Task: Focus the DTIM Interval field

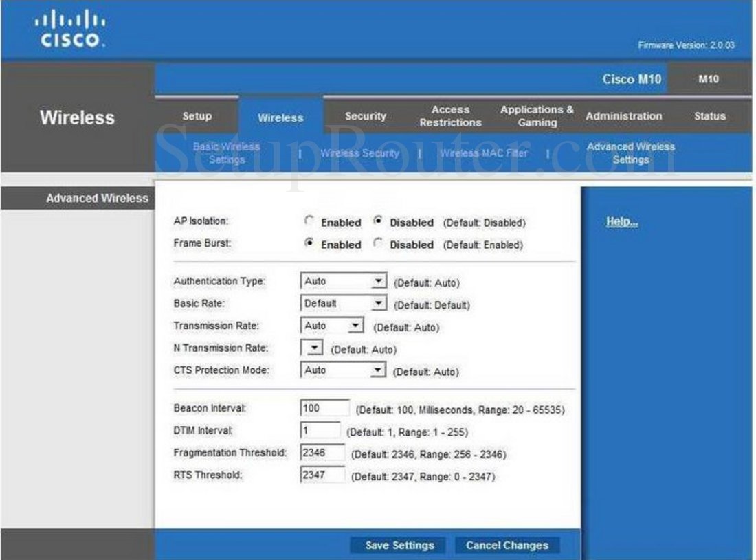Action: pyautogui.click(x=320, y=430)
